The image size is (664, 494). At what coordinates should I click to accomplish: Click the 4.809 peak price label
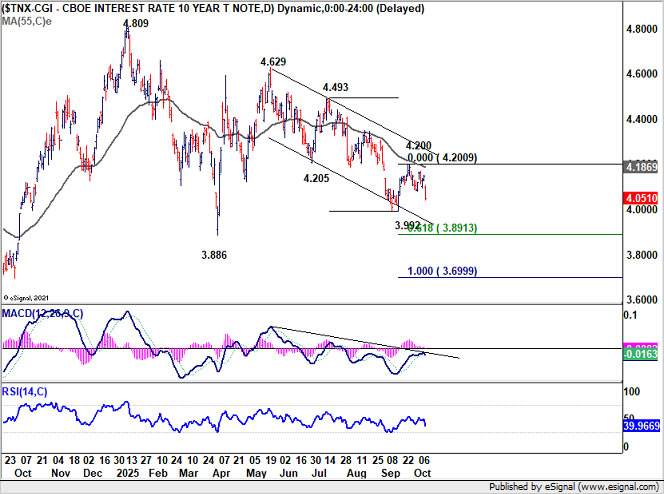pos(136,23)
